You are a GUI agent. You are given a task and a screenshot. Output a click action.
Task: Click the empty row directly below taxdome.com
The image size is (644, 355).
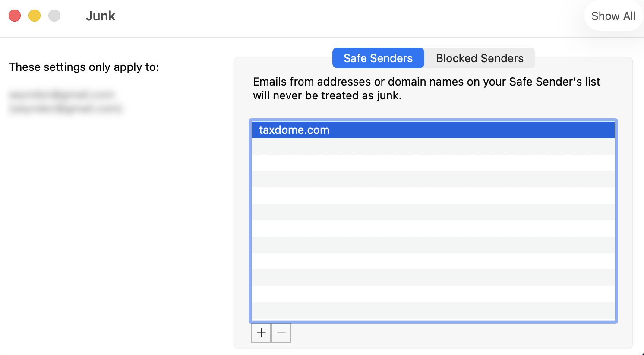click(x=433, y=146)
